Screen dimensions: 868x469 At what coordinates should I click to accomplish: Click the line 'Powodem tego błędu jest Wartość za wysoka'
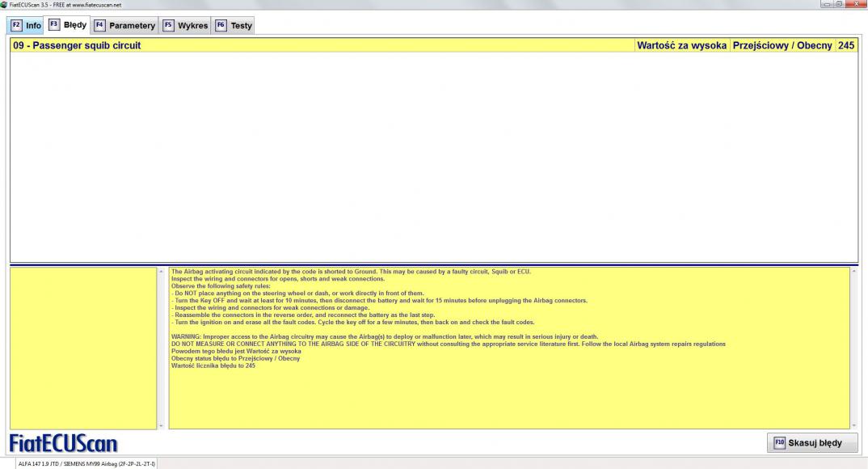point(236,351)
